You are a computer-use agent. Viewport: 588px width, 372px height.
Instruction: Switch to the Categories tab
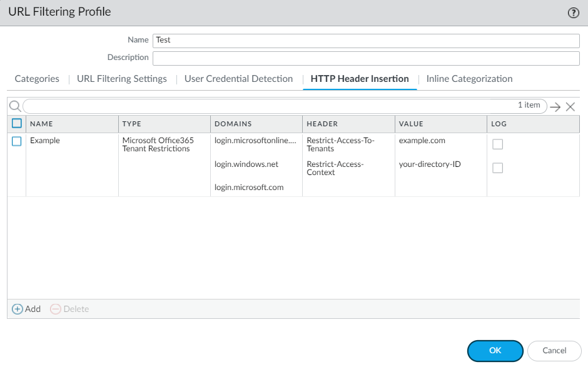click(x=37, y=79)
